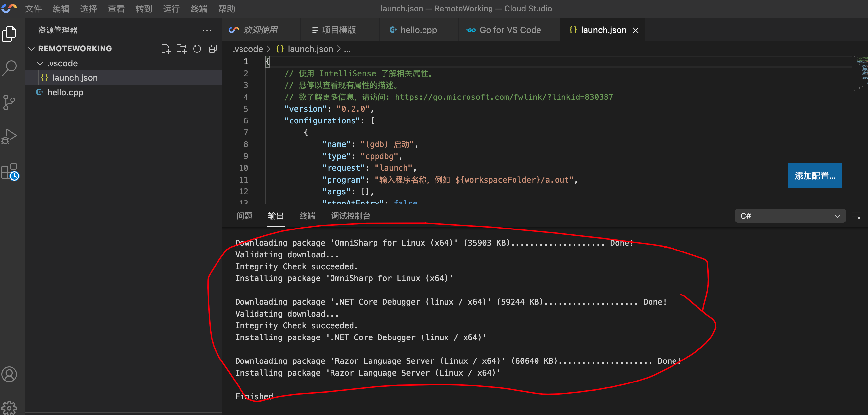868x415 pixels.
Task: Click the 添加配置 button
Action: [x=815, y=175]
